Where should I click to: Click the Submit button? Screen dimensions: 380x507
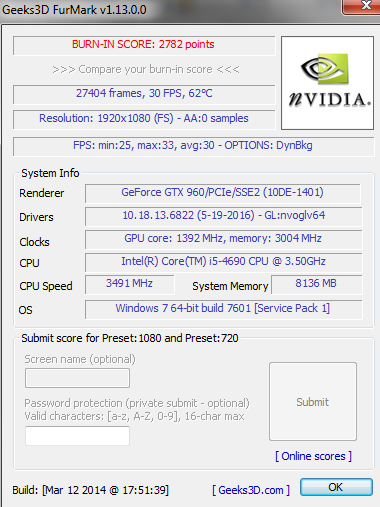[x=313, y=402]
